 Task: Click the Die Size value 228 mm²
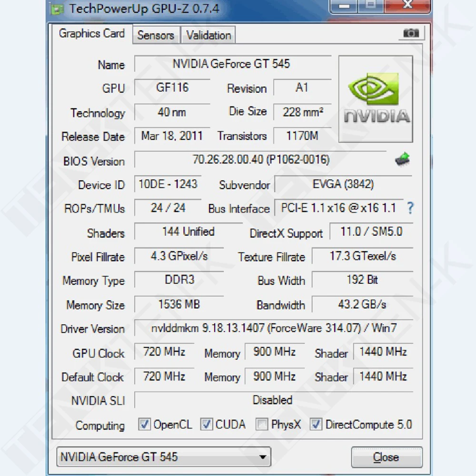(x=302, y=112)
